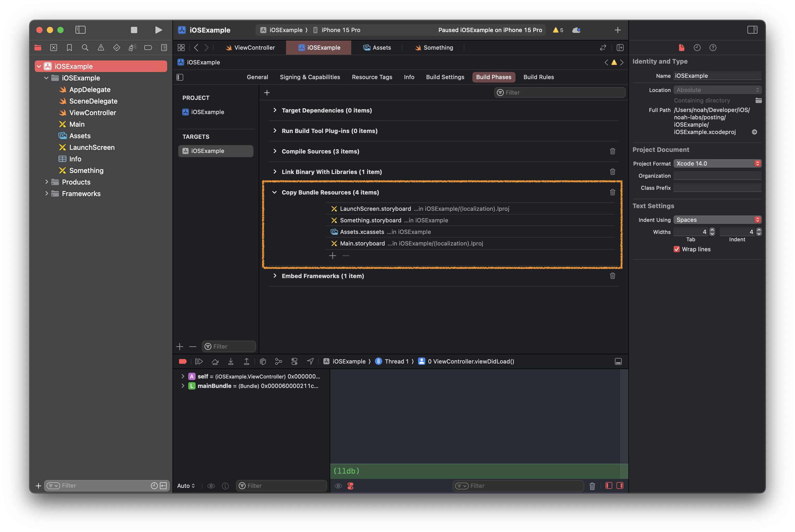Uncheck the Wrap lines checkbox
The height and width of the screenshot is (532, 795).
(x=676, y=249)
